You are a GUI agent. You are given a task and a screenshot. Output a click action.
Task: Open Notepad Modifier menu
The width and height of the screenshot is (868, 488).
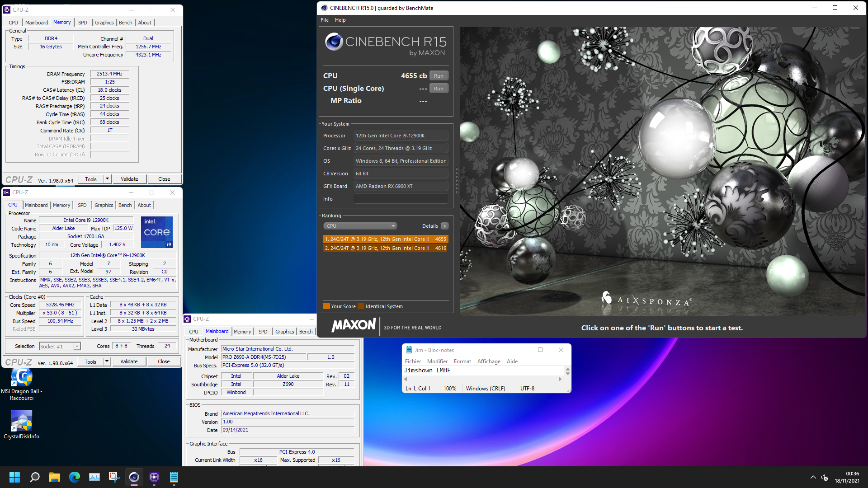click(437, 361)
